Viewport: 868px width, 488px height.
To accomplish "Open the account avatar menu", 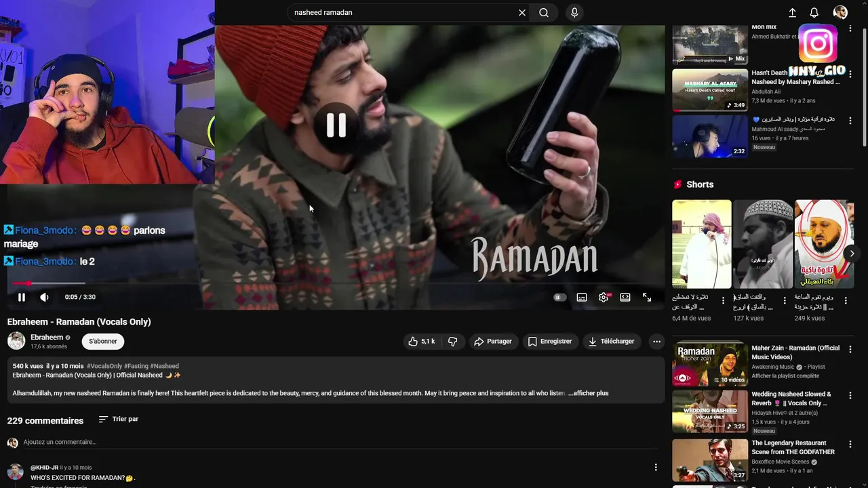I will 840,12.
